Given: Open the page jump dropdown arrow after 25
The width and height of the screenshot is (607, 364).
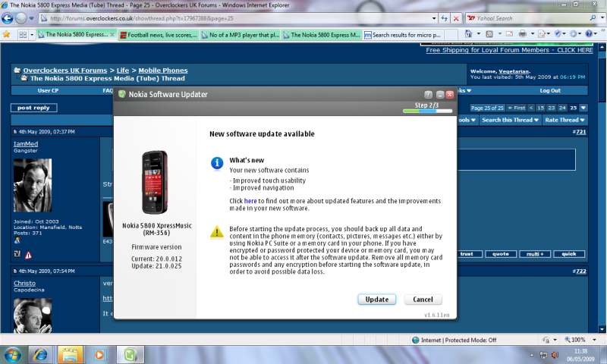Looking at the screenshot, I should pyautogui.click(x=583, y=108).
